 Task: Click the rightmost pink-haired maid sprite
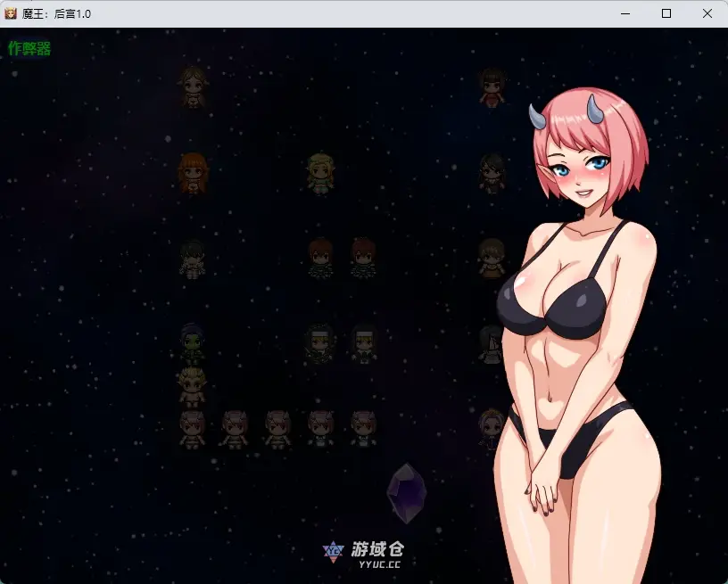pyautogui.click(x=363, y=430)
